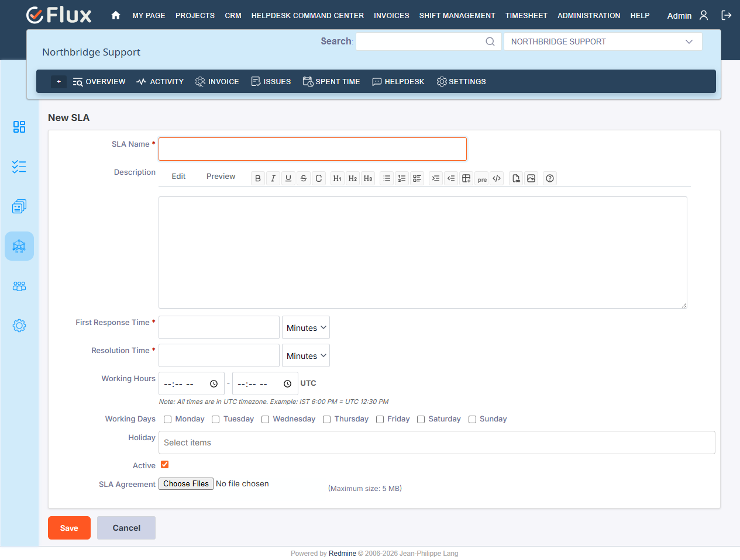Uncheck the Active checkbox

pyautogui.click(x=165, y=465)
